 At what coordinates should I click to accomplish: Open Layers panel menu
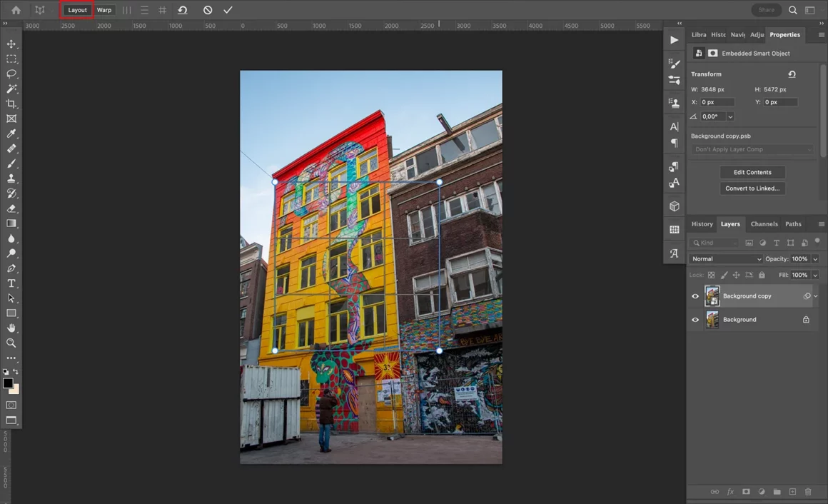click(821, 224)
